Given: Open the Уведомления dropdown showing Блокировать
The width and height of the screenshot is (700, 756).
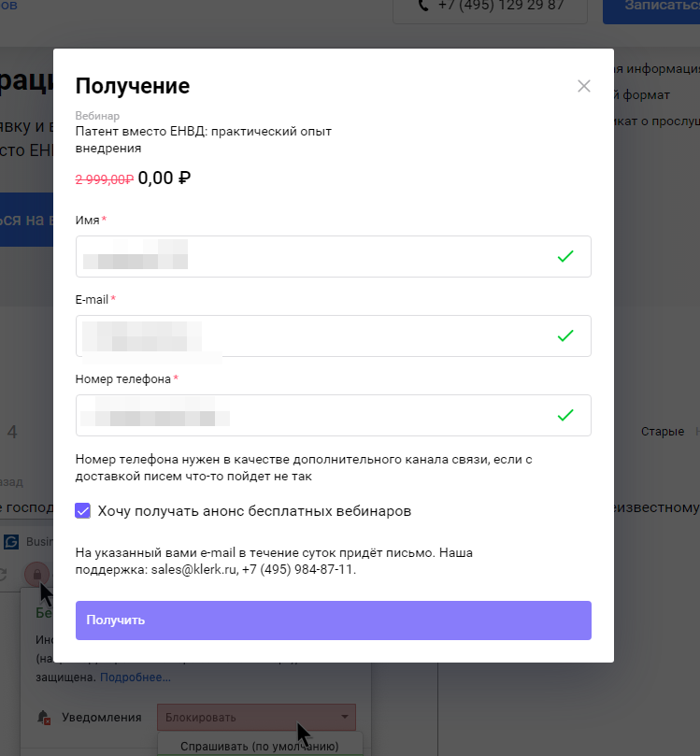Looking at the screenshot, I should pos(256,718).
